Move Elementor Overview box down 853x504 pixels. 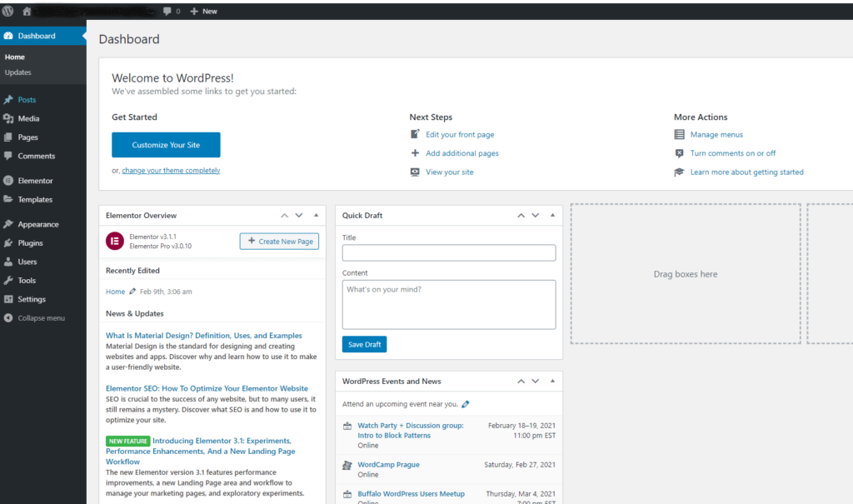coord(299,216)
